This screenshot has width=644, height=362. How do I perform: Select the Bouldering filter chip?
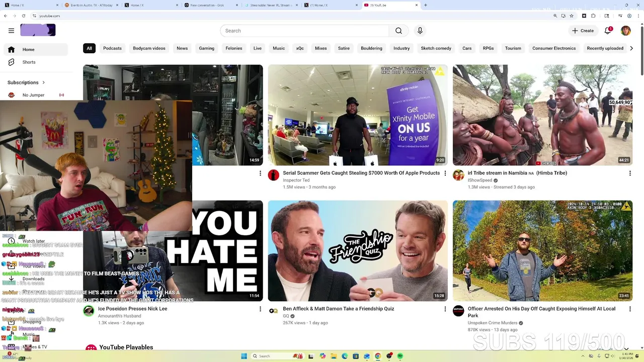[371, 48]
